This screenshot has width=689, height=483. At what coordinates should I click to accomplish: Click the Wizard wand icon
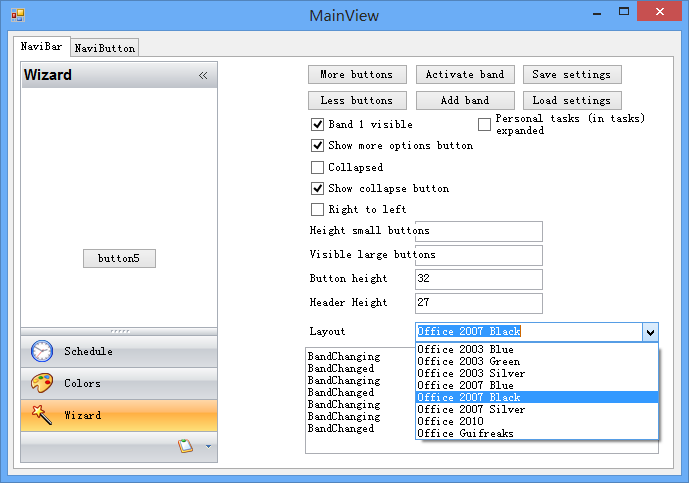[42, 415]
